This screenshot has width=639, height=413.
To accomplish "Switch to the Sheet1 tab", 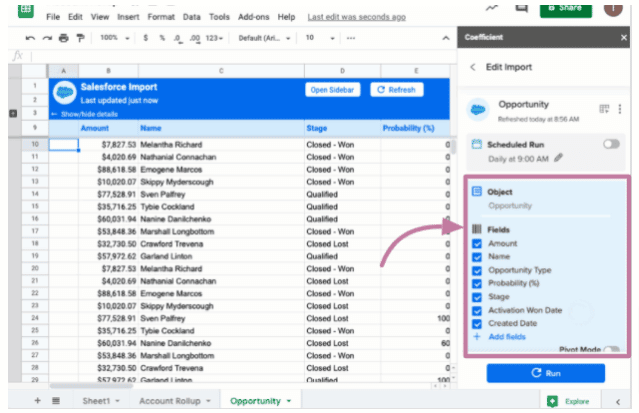I will (96, 401).
